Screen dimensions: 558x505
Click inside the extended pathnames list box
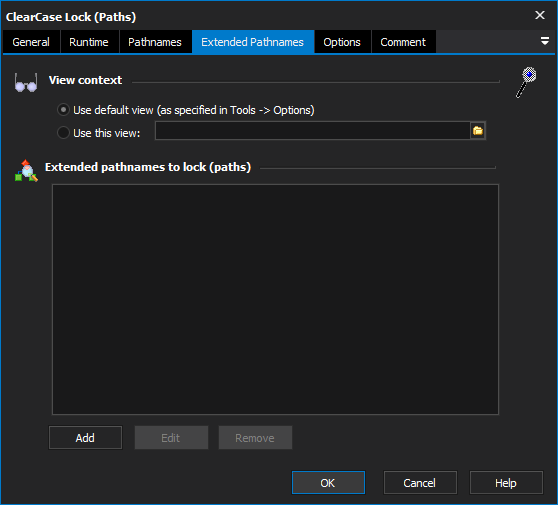pos(275,299)
